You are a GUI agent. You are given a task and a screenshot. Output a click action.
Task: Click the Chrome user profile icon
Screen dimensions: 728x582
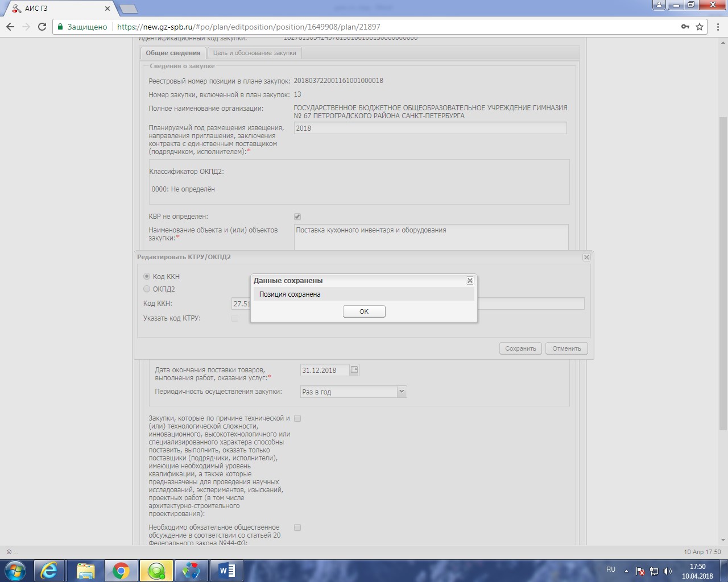(x=659, y=5)
